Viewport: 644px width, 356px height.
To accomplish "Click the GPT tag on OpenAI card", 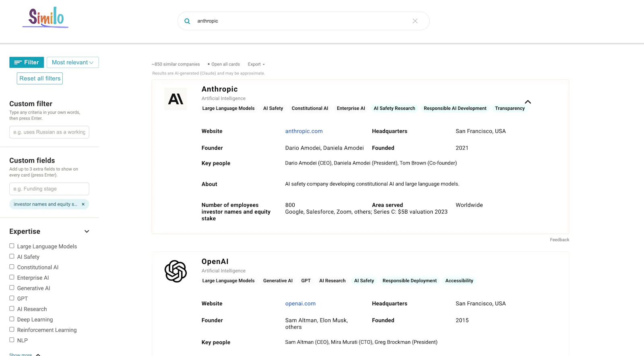I will point(306,281).
